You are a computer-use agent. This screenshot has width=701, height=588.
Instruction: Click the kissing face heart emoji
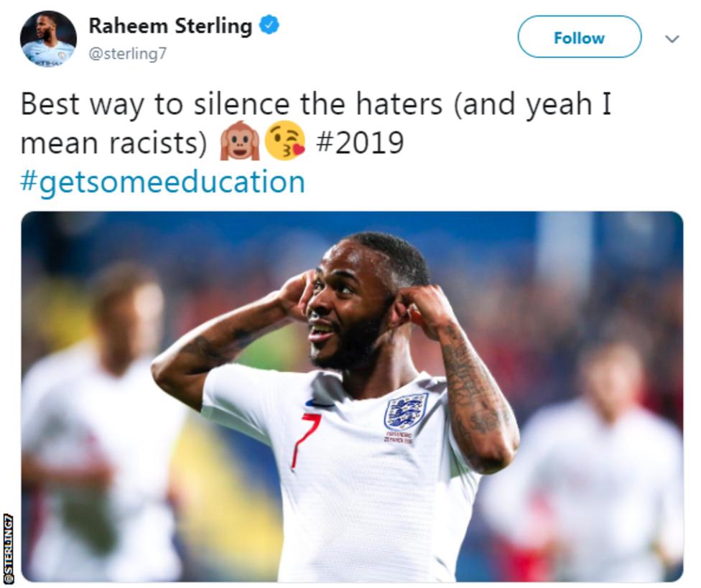coord(284,141)
